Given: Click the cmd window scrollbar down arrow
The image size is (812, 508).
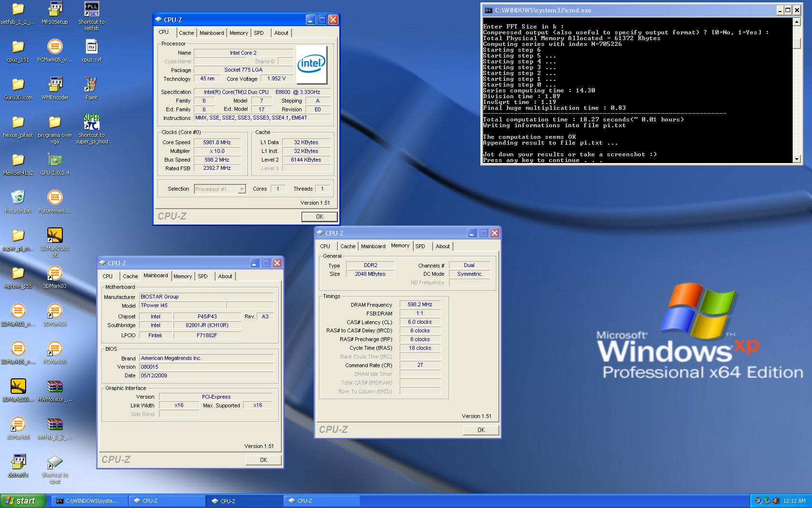Looking at the screenshot, I should click(x=797, y=159).
